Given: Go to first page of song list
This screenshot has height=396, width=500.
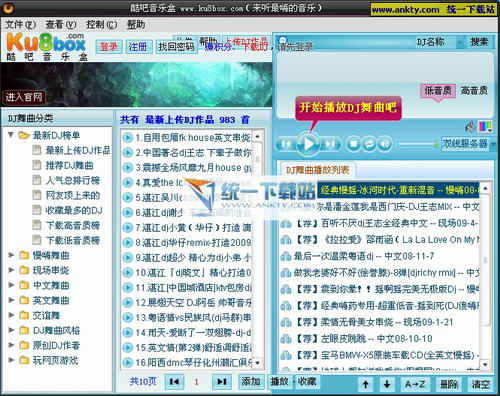Looking at the screenshot, I should click(x=174, y=381).
